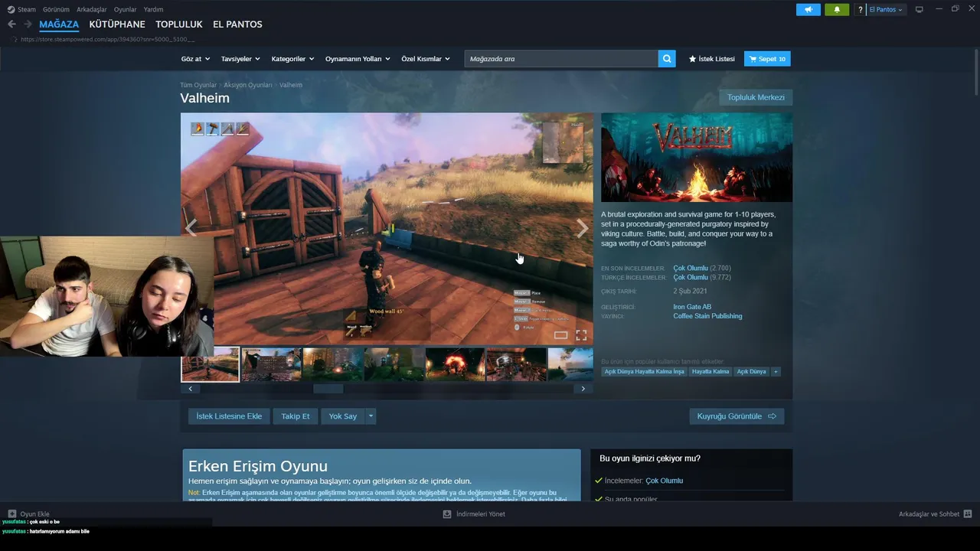980x551 pixels.
Task: Click the question mark help icon
Action: 861,10
